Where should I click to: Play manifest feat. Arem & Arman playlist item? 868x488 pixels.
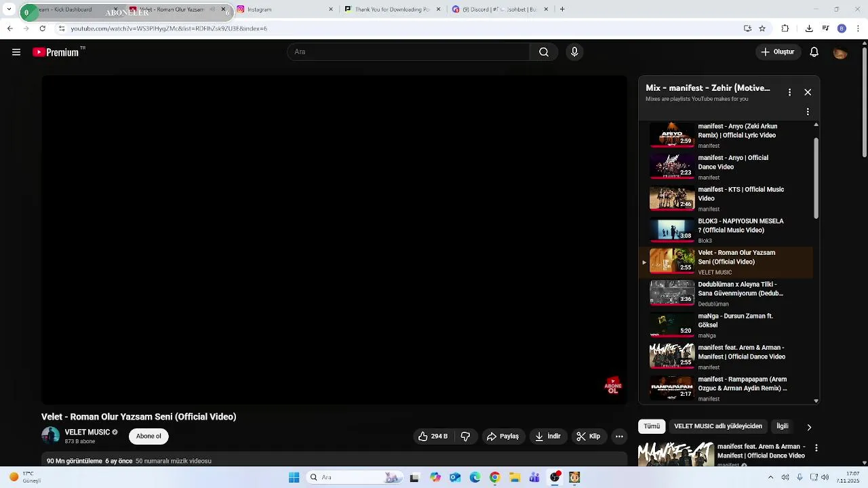pos(726,357)
